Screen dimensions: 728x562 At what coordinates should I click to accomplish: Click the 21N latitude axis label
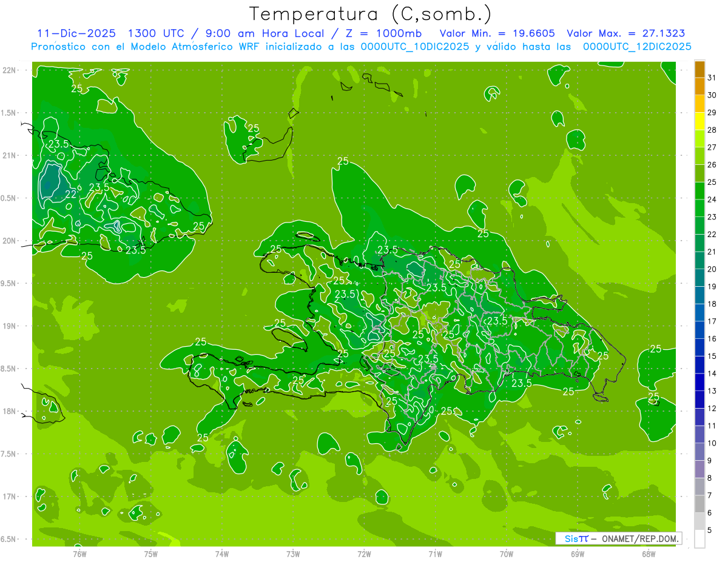[x=10, y=155]
